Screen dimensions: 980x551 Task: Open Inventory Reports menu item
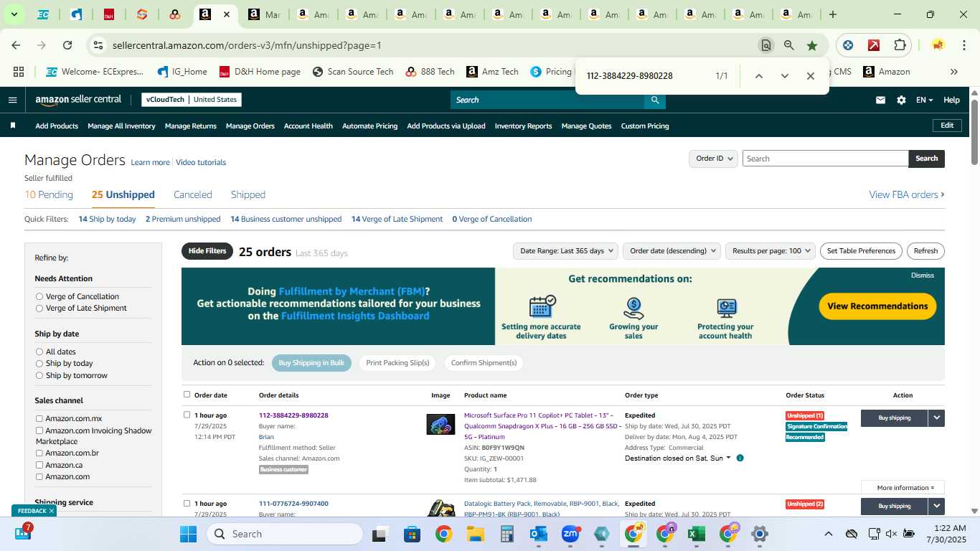tap(524, 126)
